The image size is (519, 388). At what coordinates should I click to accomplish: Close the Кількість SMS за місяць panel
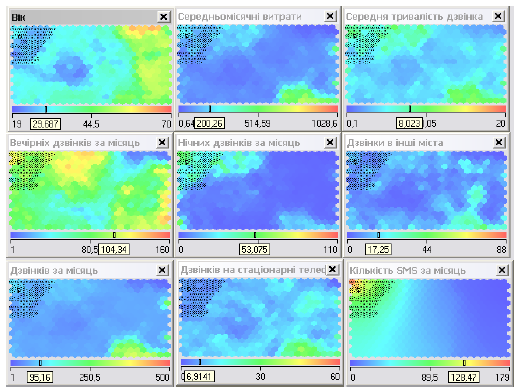coord(502,270)
